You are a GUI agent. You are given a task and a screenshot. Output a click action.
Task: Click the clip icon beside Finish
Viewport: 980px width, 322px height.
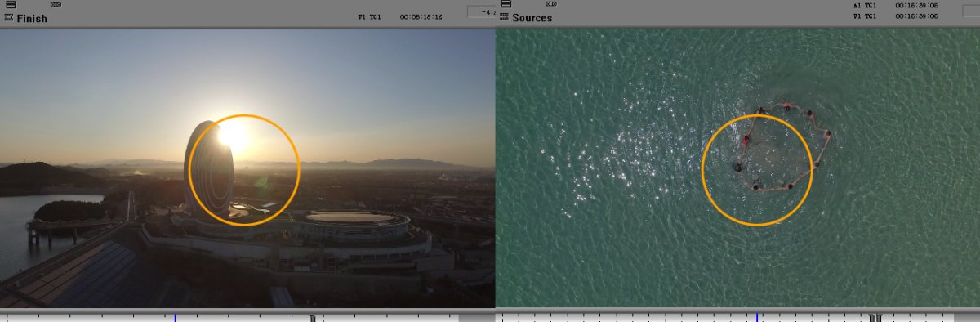click(8, 17)
